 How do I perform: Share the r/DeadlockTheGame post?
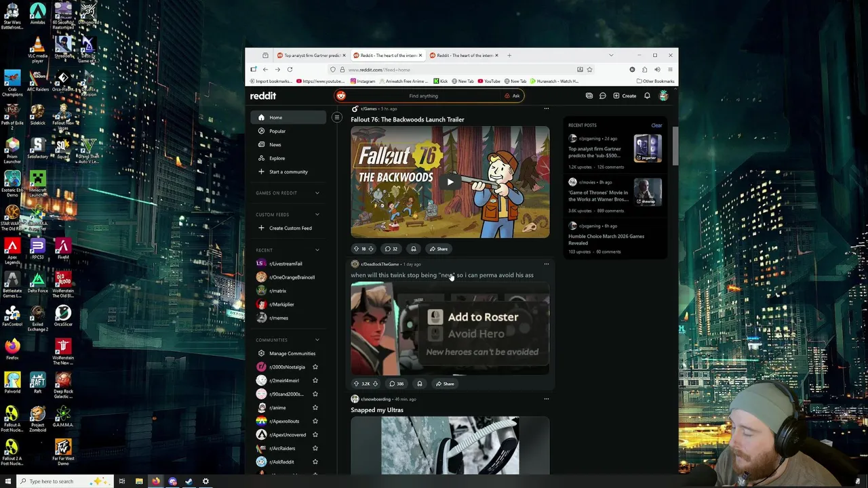pyautogui.click(x=444, y=384)
